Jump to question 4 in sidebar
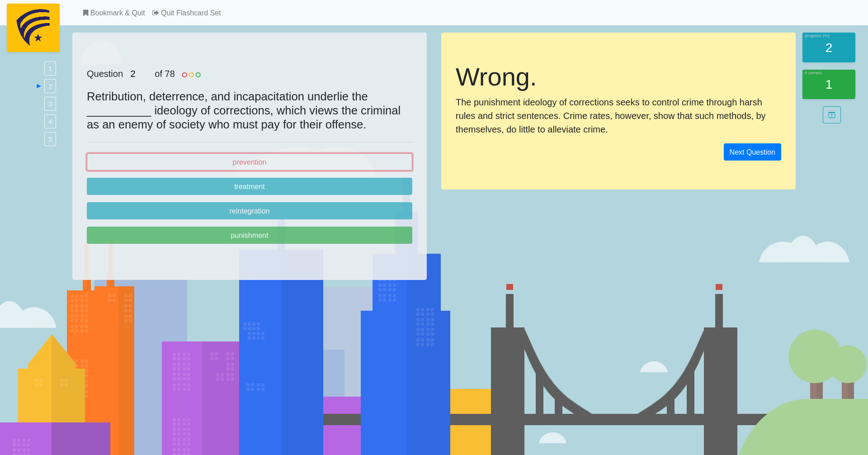 point(50,122)
